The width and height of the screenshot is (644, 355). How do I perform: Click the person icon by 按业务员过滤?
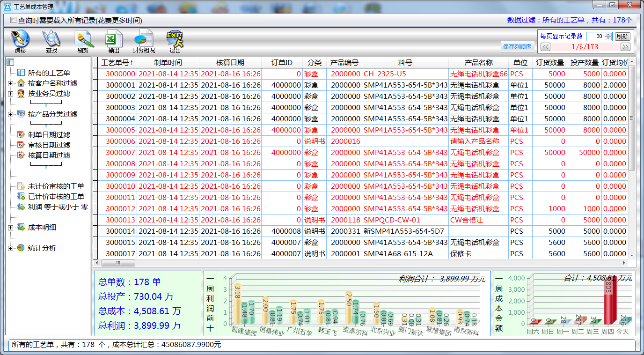click(x=21, y=93)
